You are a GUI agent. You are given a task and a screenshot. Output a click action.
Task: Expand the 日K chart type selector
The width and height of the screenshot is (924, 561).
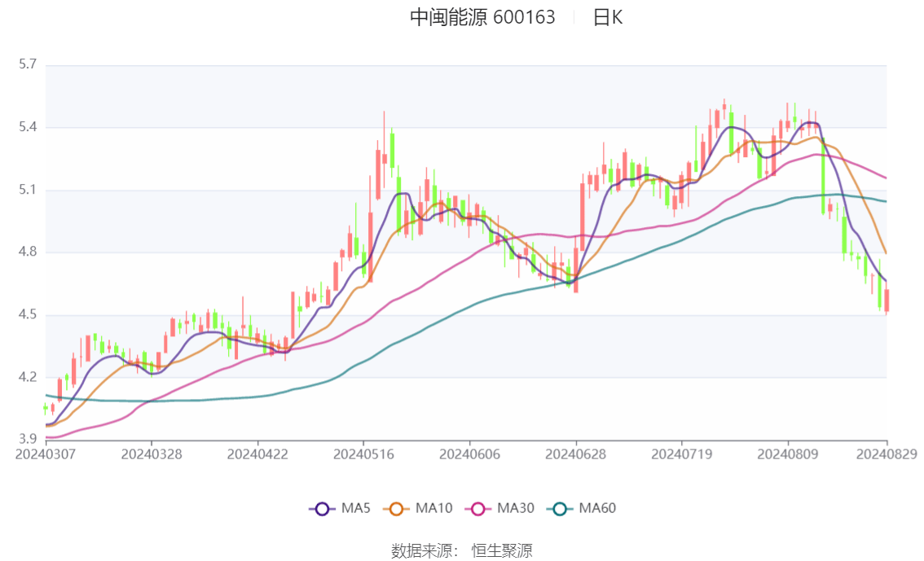point(609,17)
